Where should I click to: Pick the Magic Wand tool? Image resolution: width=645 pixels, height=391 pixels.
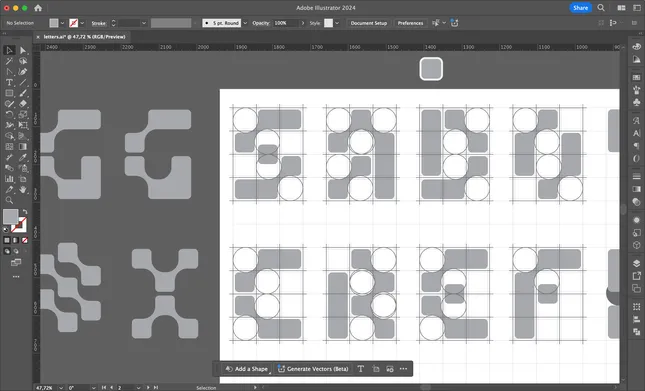[9, 61]
